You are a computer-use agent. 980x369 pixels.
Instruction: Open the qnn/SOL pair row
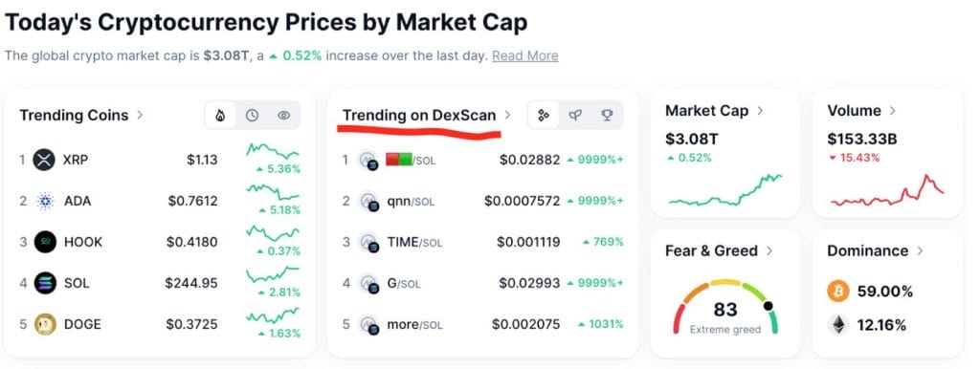tap(482, 201)
